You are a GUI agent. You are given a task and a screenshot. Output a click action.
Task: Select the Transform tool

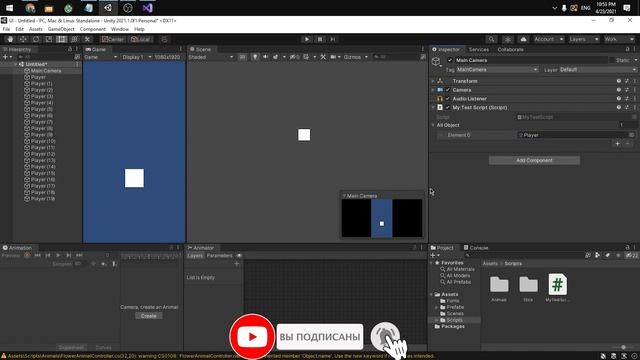(74, 39)
